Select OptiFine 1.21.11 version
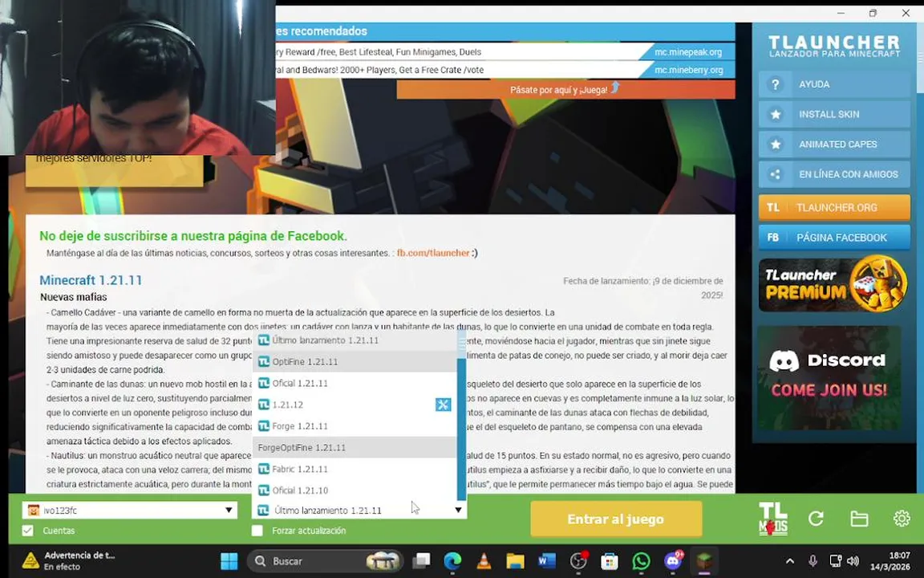 tap(355, 361)
